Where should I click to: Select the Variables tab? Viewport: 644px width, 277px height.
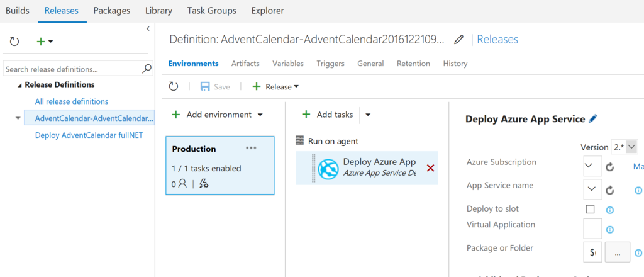(x=288, y=64)
